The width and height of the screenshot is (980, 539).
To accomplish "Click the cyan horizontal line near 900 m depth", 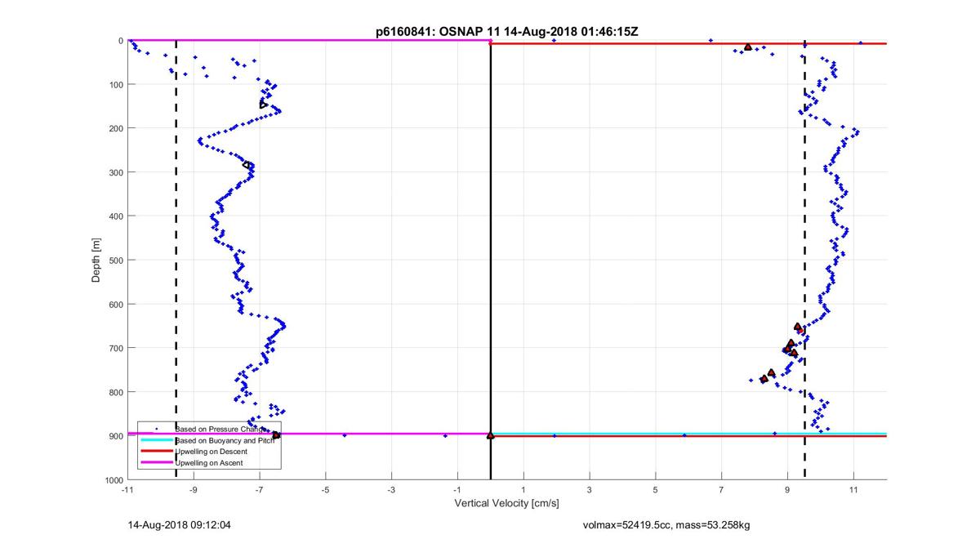I will click(x=688, y=433).
